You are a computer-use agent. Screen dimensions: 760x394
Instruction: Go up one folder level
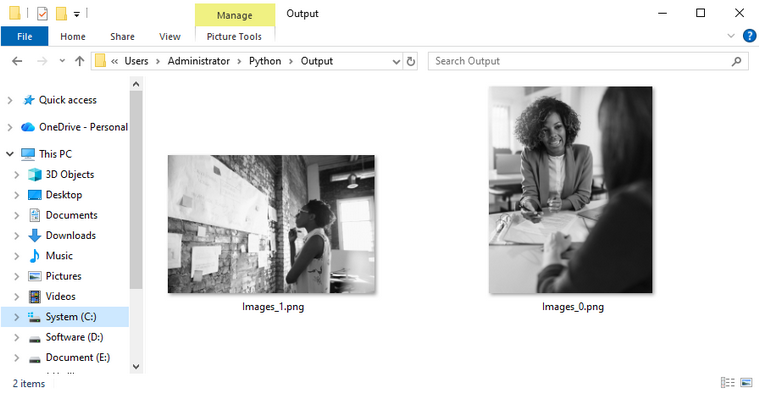tap(79, 61)
